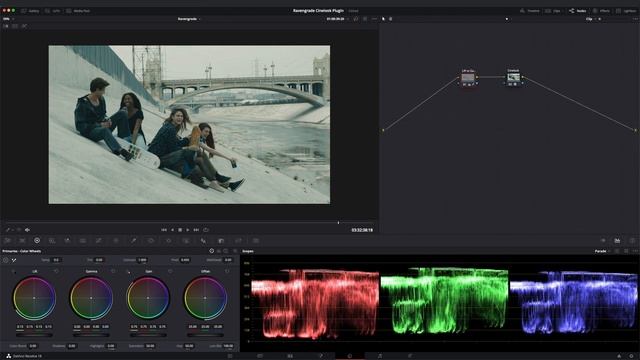Toggle the Lightbox view
Screen dimensions: 640x360
point(626,11)
